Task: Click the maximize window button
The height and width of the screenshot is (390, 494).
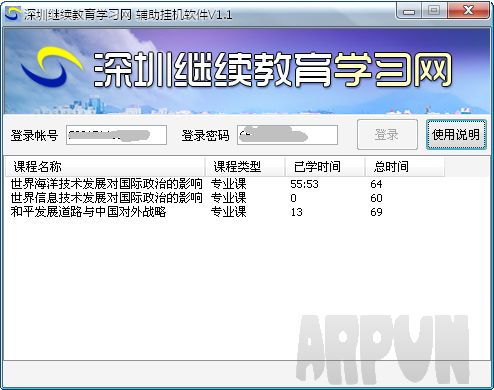Action: coord(434,11)
